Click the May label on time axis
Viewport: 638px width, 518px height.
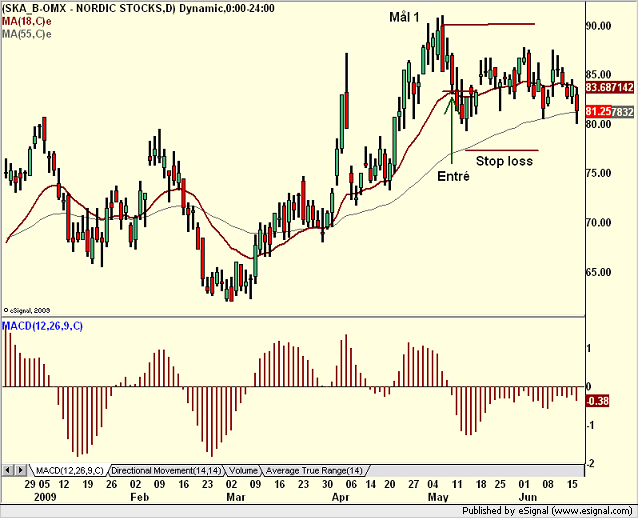point(438,497)
